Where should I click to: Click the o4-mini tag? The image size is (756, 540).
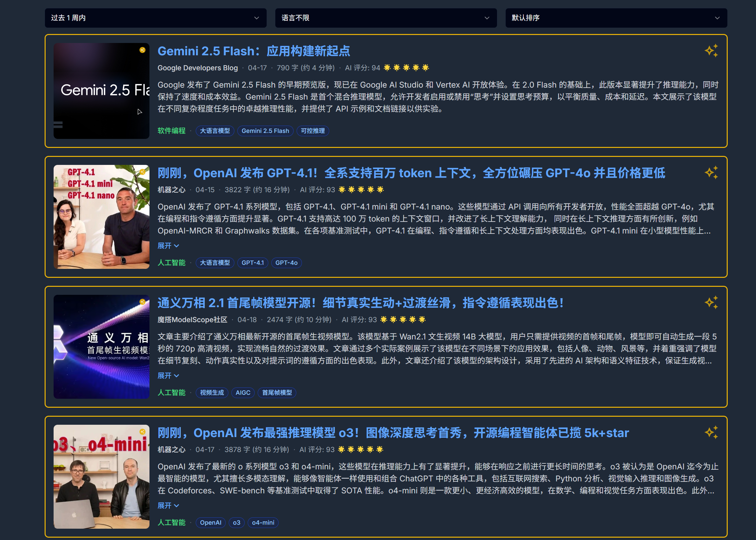pyautogui.click(x=263, y=523)
